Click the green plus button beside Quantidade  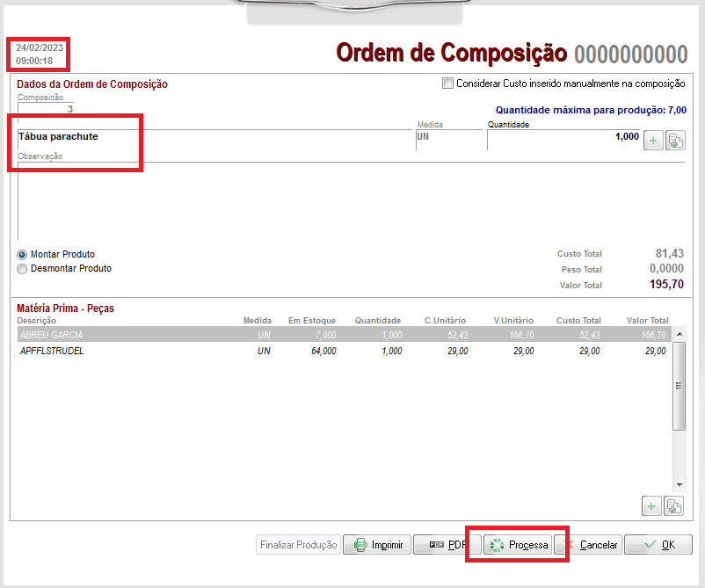coord(653,140)
